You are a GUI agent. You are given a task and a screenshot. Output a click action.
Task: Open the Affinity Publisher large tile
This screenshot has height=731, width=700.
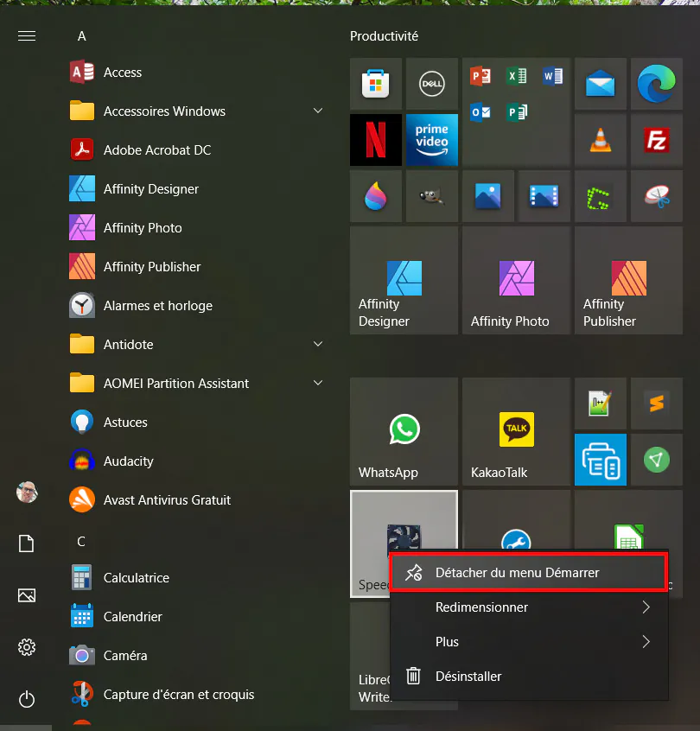click(x=628, y=281)
